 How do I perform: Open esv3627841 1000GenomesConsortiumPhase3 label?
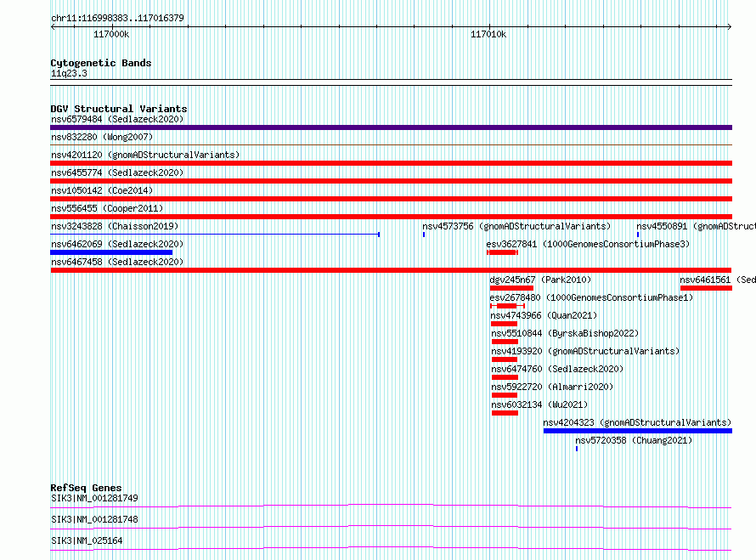[588, 244]
